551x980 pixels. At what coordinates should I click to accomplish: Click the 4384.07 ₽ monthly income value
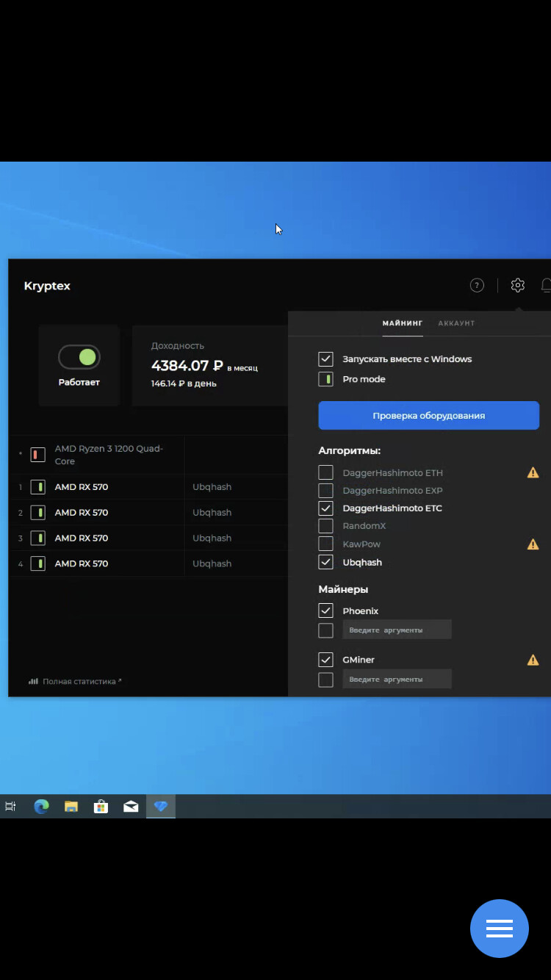point(187,365)
